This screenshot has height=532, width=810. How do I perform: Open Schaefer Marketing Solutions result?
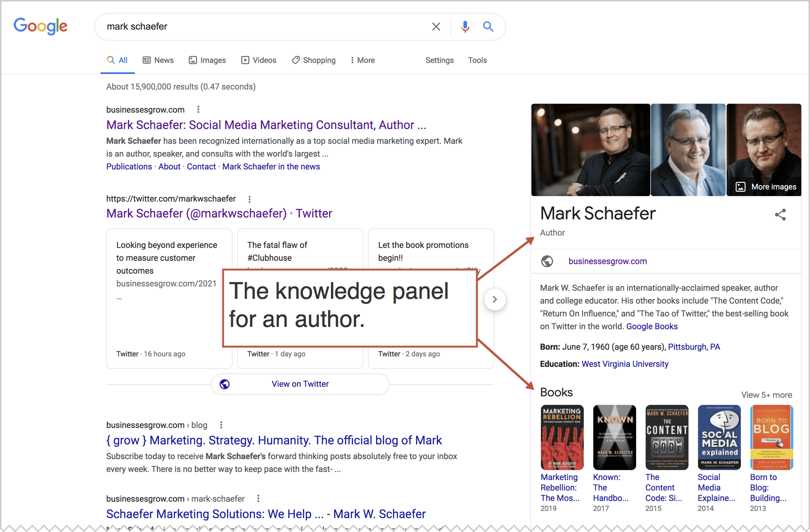coord(266,514)
